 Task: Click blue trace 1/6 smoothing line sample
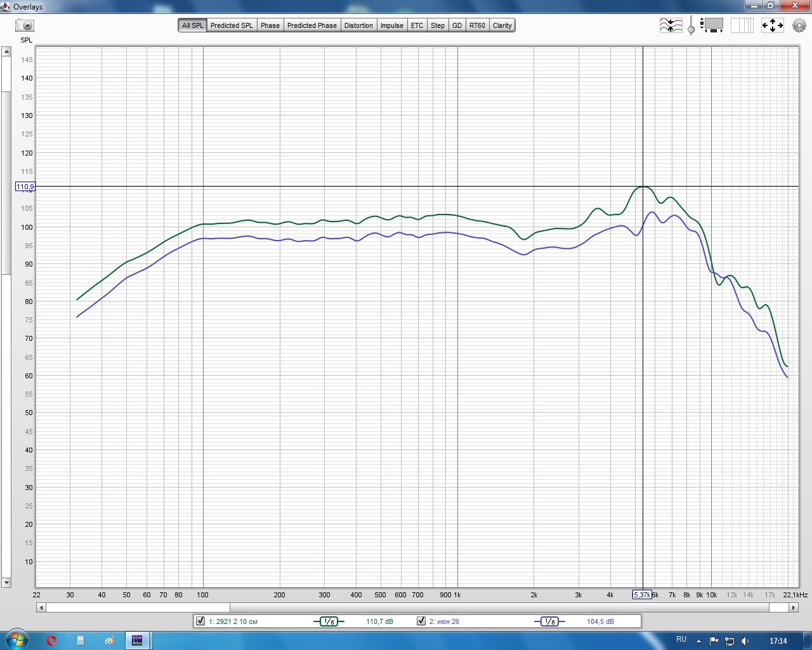pyautogui.click(x=549, y=621)
